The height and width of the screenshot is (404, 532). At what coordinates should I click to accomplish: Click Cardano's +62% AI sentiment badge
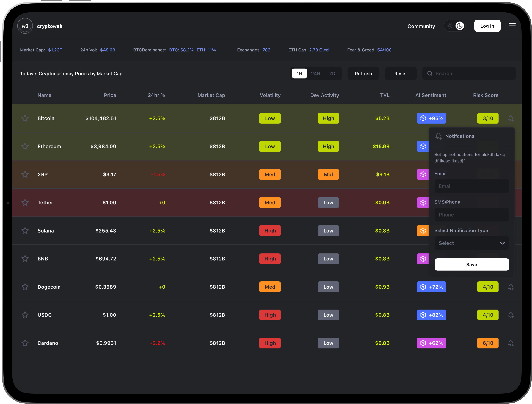[x=431, y=343]
